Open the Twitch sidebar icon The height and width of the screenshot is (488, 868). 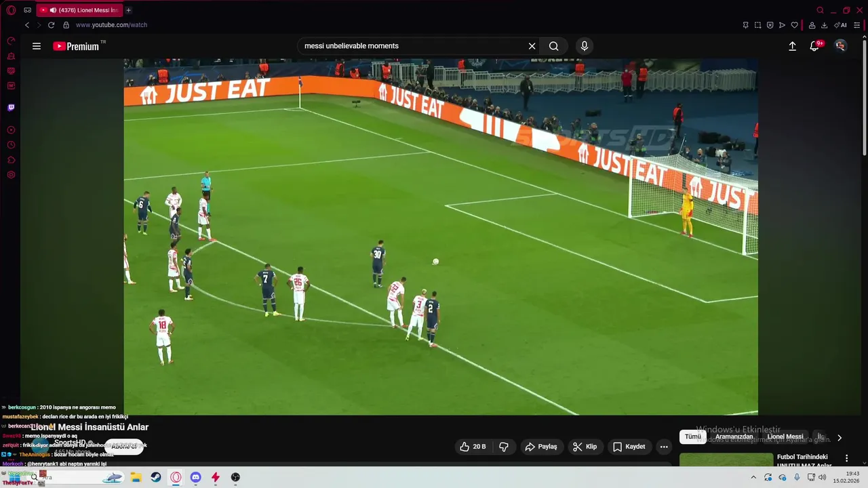tap(11, 108)
